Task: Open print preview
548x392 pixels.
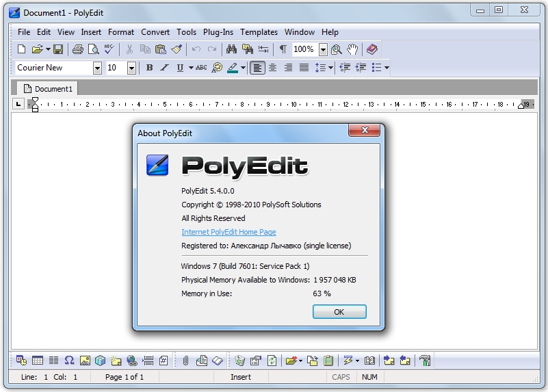Action: 93,49
